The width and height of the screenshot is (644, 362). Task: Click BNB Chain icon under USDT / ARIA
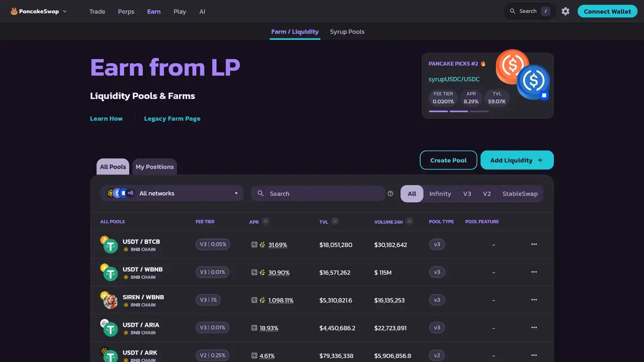[126, 333]
